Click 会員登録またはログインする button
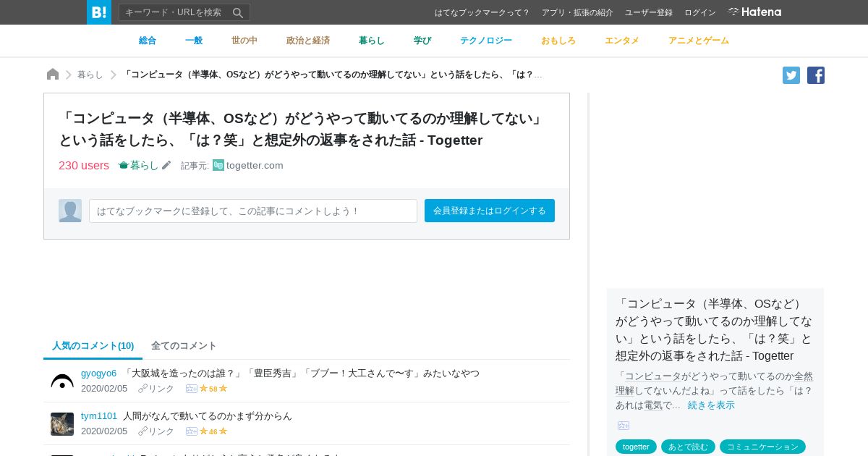The width and height of the screenshot is (868, 456). [x=490, y=211]
